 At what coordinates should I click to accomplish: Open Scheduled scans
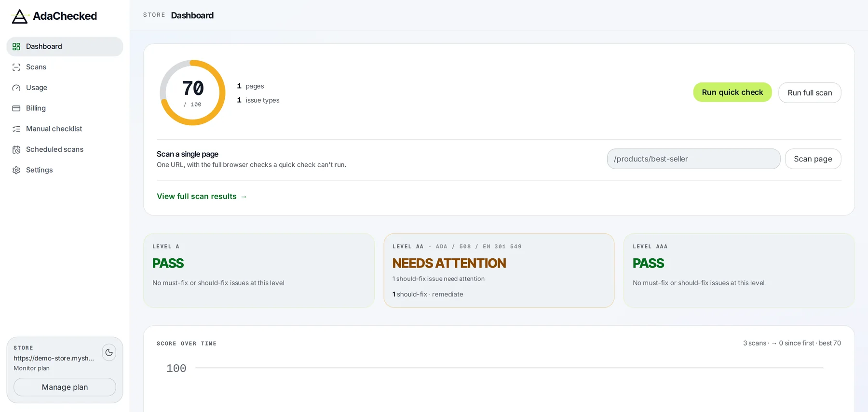point(65,150)
